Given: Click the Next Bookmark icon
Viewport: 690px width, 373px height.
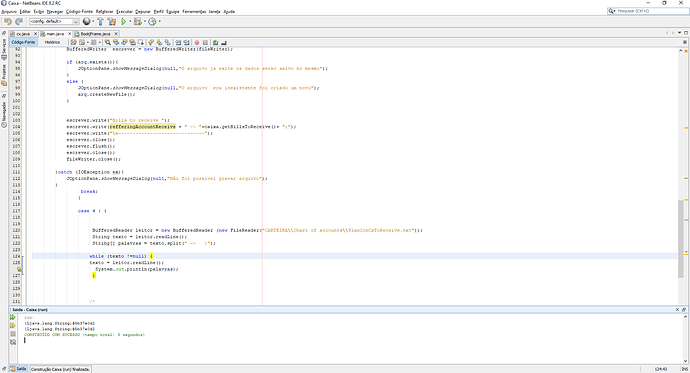Looking at the screenshot, I should point(159,42).
